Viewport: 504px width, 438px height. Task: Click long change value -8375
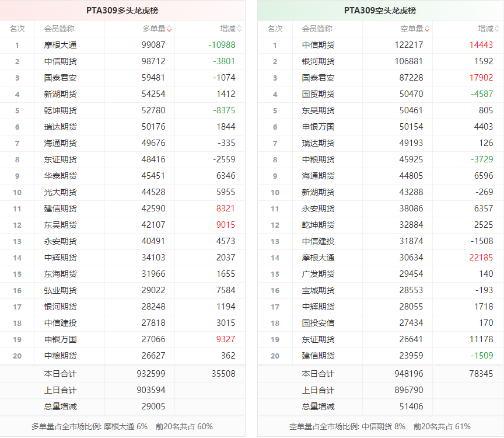coord(224,110)
